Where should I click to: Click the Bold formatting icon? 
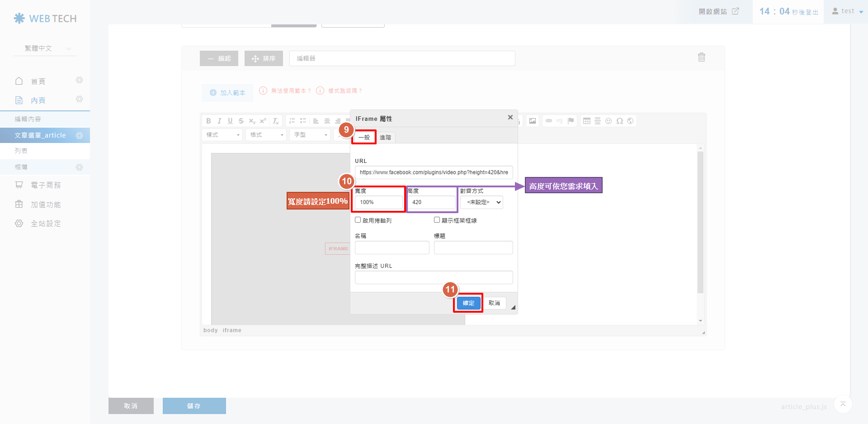(x=208, y=121)
